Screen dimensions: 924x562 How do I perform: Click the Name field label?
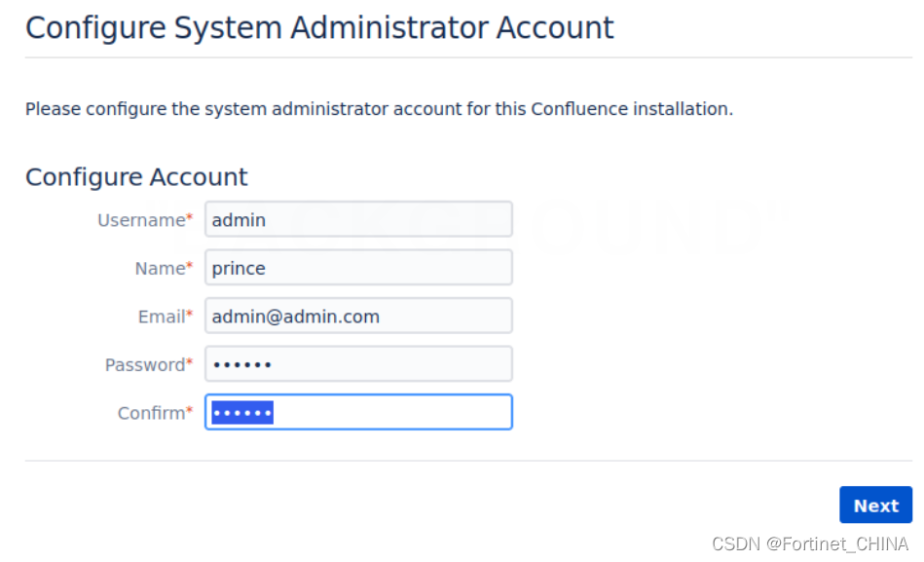160,268
